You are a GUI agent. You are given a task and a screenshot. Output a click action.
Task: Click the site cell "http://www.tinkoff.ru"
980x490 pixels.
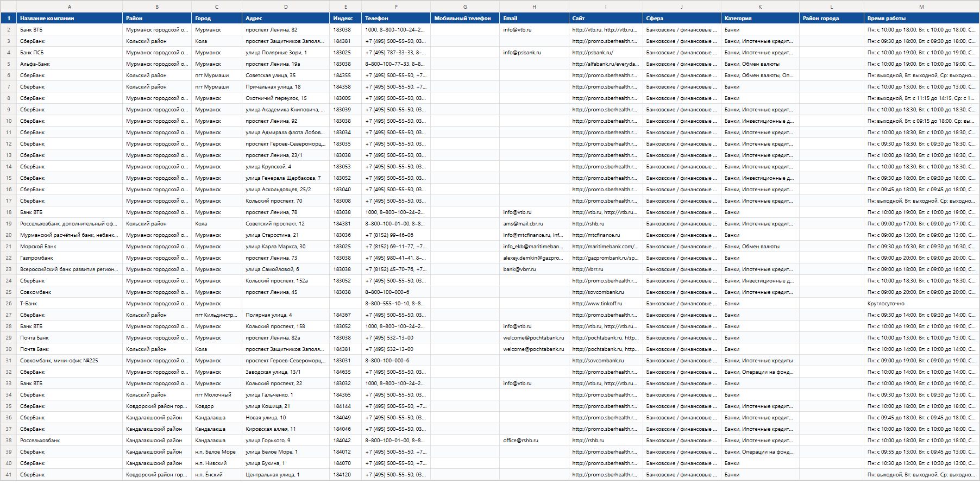(x=606, y=304)
